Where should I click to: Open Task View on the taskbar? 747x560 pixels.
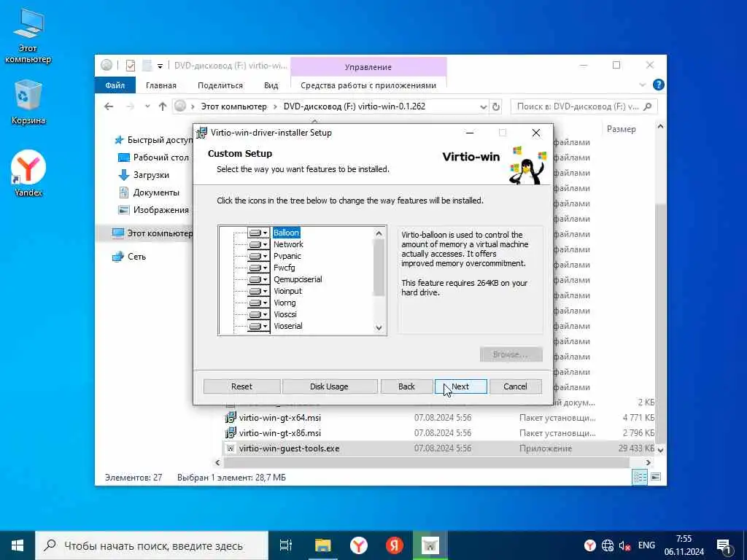point(286,545)
